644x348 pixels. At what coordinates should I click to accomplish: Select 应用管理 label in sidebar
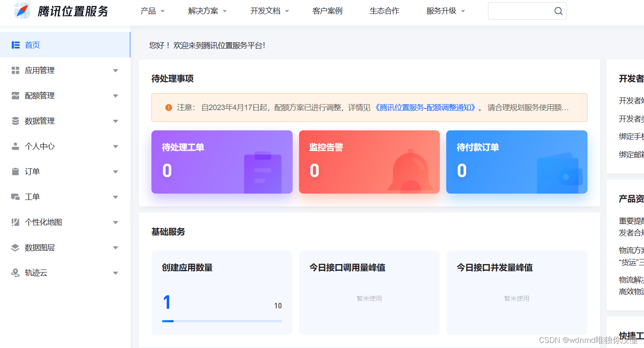[x=40, y=70]
